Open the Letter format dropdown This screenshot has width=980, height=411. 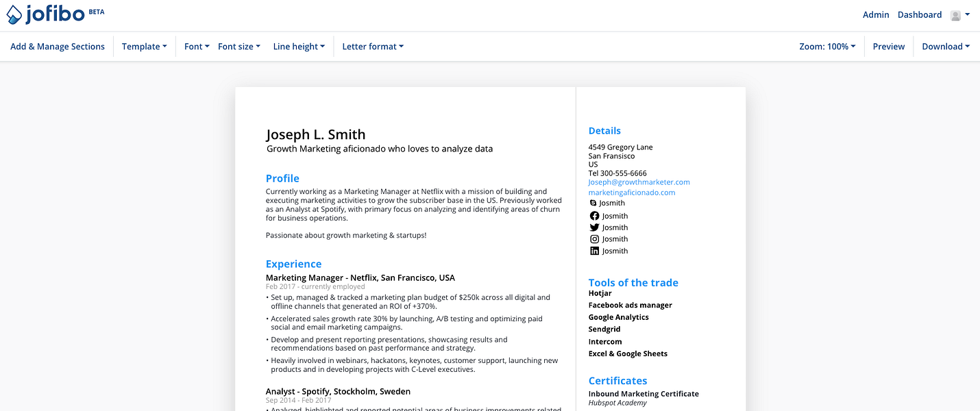(x=373, y=47)
